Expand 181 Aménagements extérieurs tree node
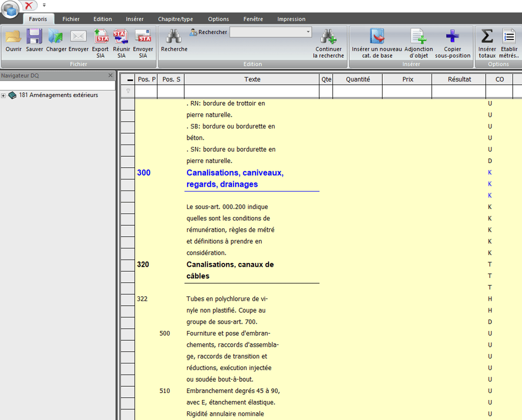The image size is (522, 420). [x=3, y=96]
